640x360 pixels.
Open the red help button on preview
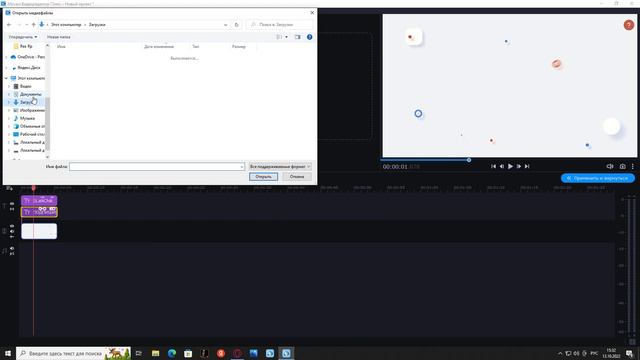pos(629,25)
